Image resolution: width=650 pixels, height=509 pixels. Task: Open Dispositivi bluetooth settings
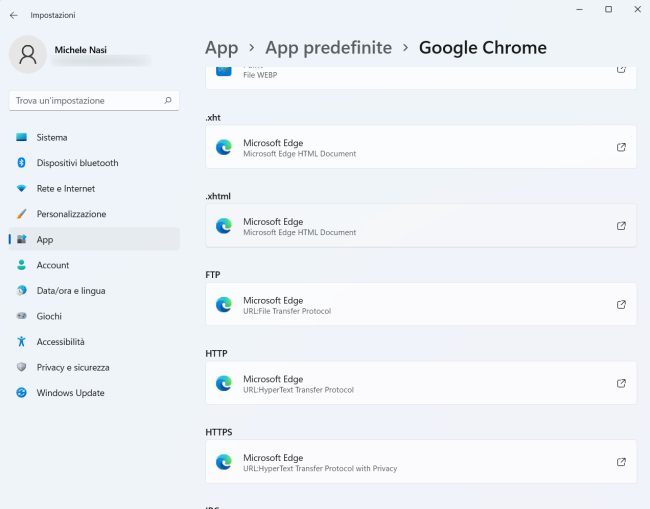click(94, 163)
